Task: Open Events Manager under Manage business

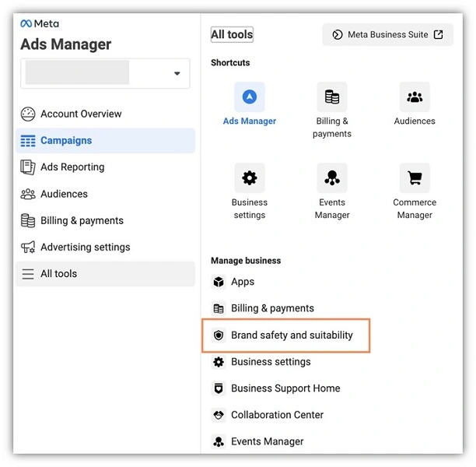Action: pos(267,441)
